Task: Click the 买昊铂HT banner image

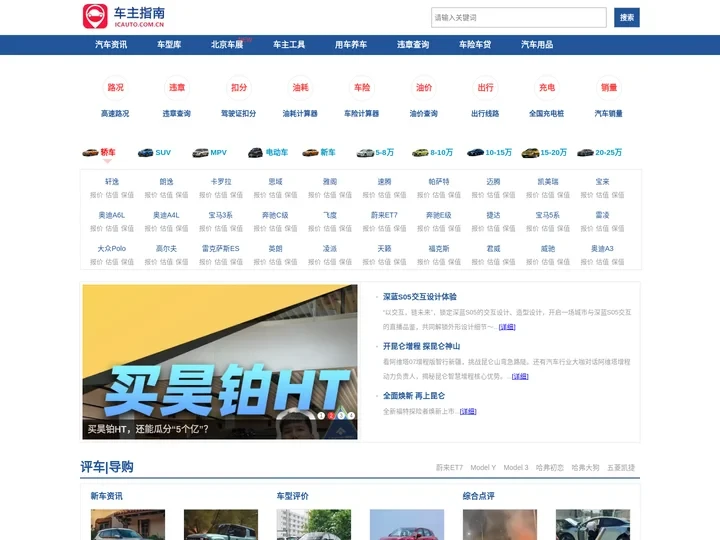Action: tap(220, 362)
